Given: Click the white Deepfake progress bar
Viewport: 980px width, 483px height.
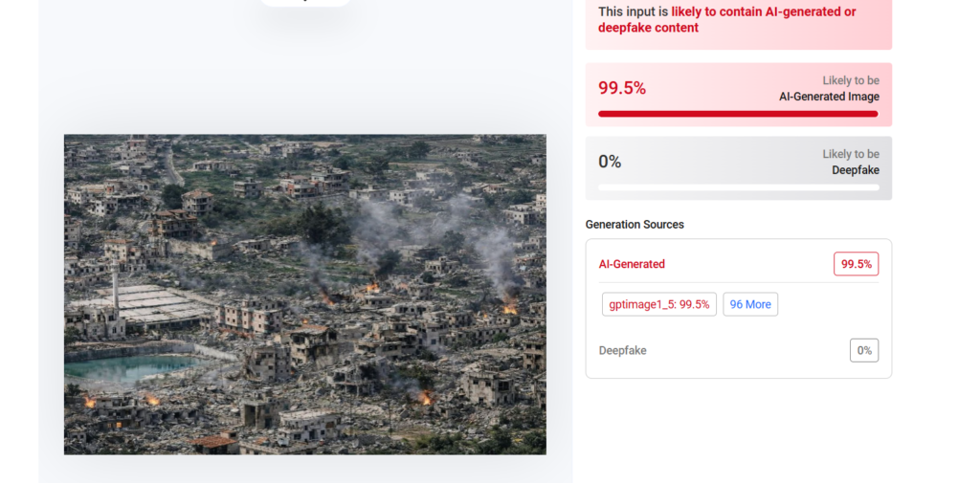Looking at the screenshot, I should pyautogui.click(x=738, y=187).
